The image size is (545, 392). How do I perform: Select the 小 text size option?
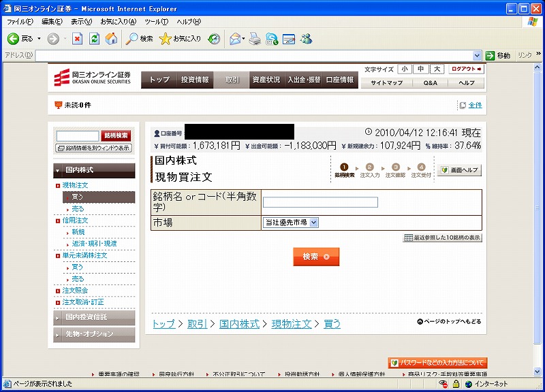pos(405,69)
